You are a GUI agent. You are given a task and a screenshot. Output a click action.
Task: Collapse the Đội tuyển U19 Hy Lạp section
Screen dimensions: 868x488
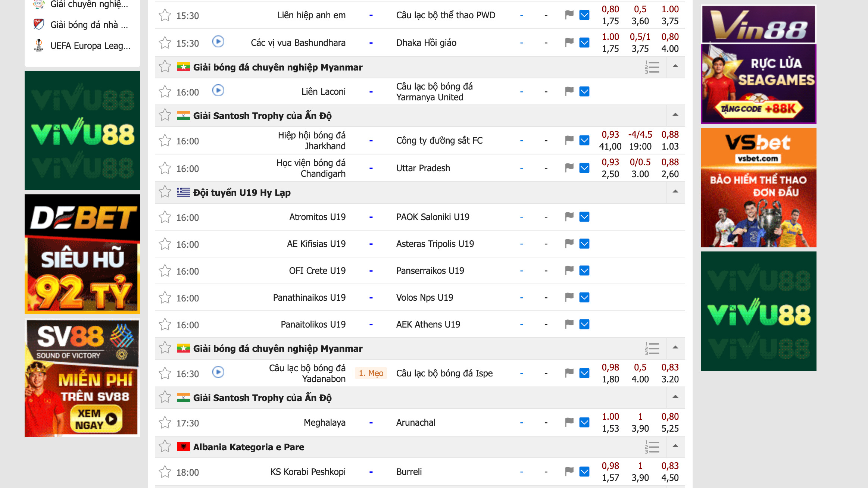675,192
